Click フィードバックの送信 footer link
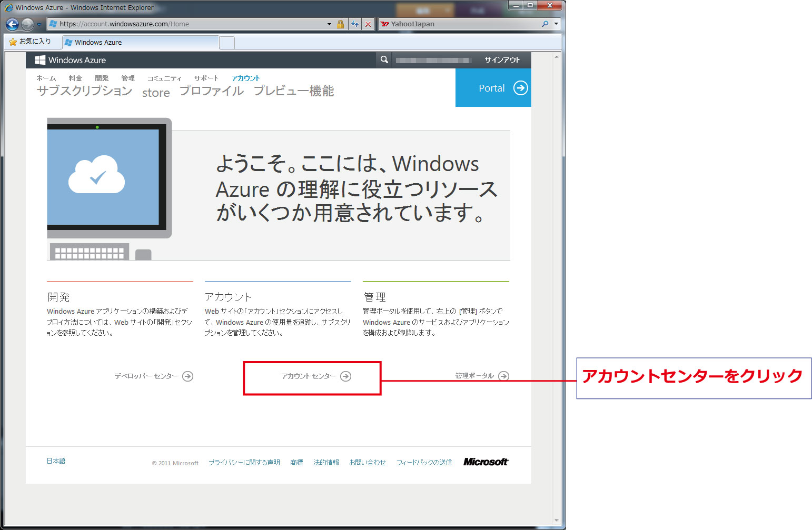Viewport: 812px width, 530px height. click(x=424, y=463)
